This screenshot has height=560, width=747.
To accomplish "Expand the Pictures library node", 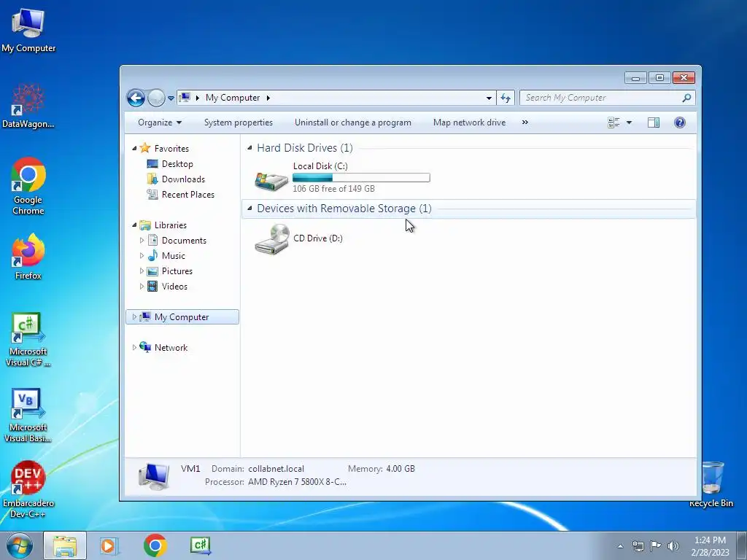I will click(142, 271).
